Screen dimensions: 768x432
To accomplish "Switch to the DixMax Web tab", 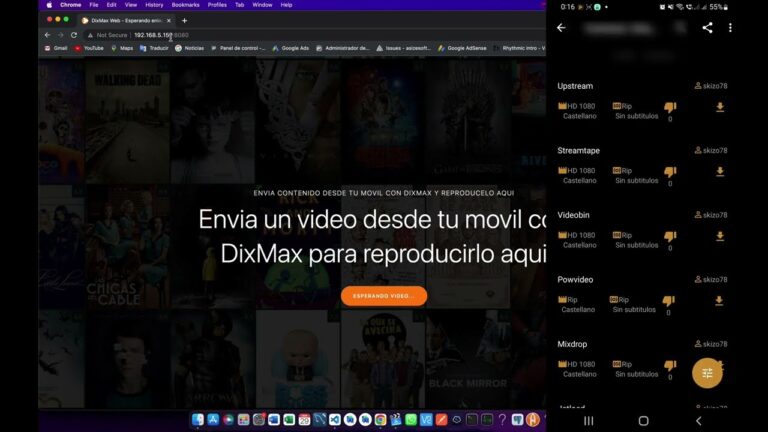I will [126, 21].
